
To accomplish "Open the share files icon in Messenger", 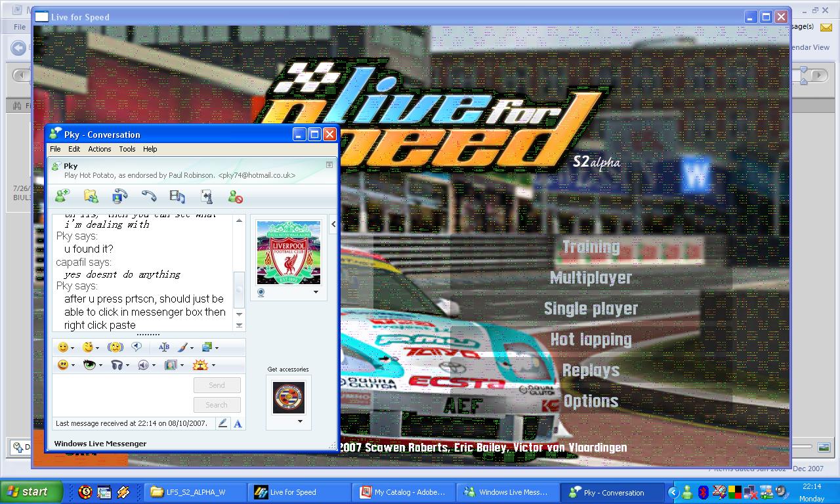I will coord(91,196).
